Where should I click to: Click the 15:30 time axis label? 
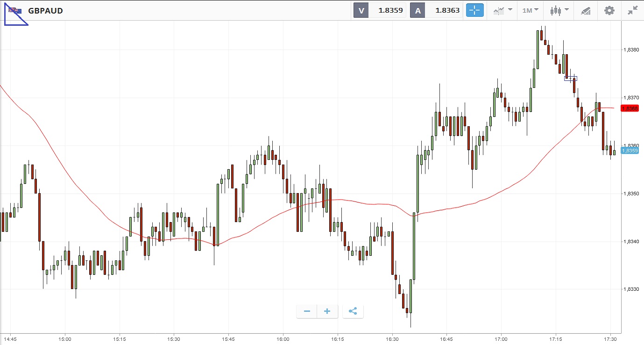(x=174, y=338)
